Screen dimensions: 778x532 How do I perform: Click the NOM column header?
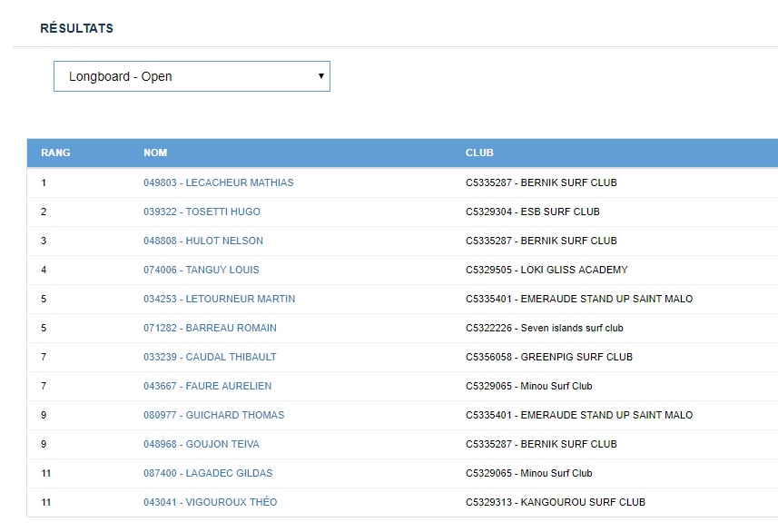coord(155,153)
